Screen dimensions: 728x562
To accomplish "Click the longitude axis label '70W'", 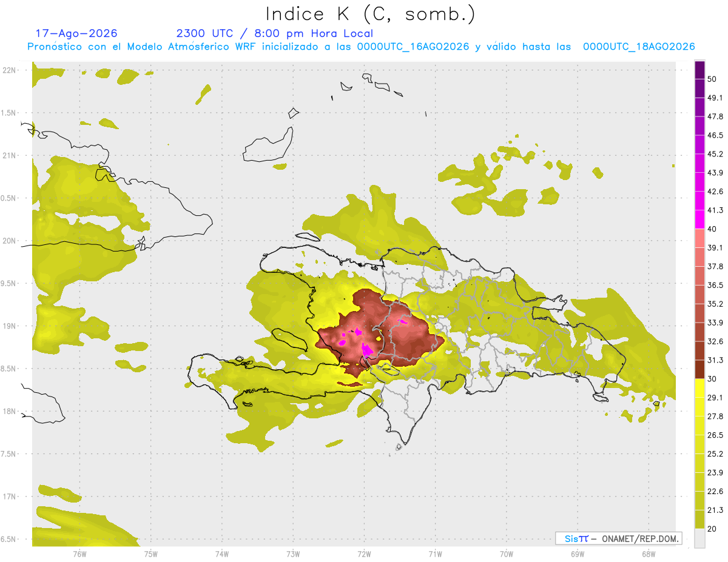I will pos(506,553).
